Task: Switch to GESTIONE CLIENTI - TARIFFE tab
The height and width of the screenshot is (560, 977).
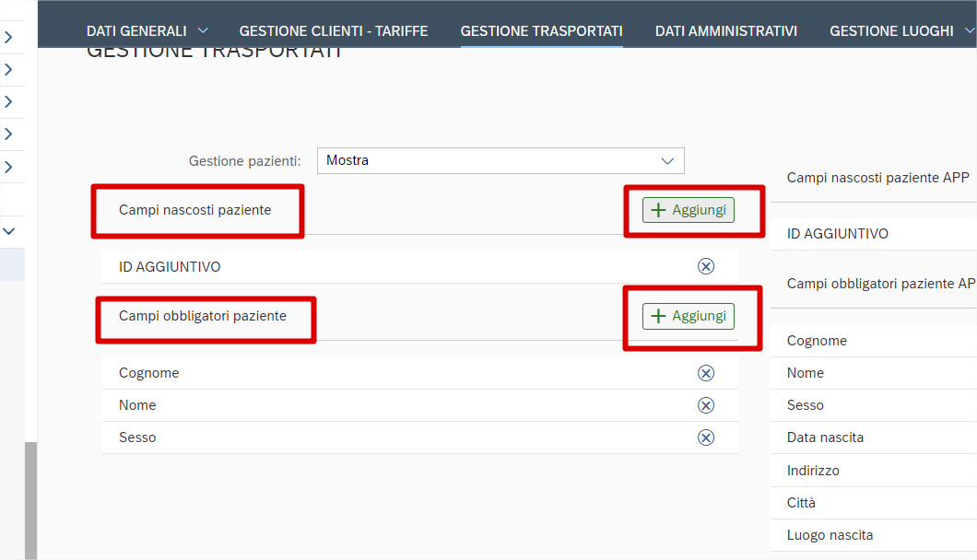Action: coord(334,31)
